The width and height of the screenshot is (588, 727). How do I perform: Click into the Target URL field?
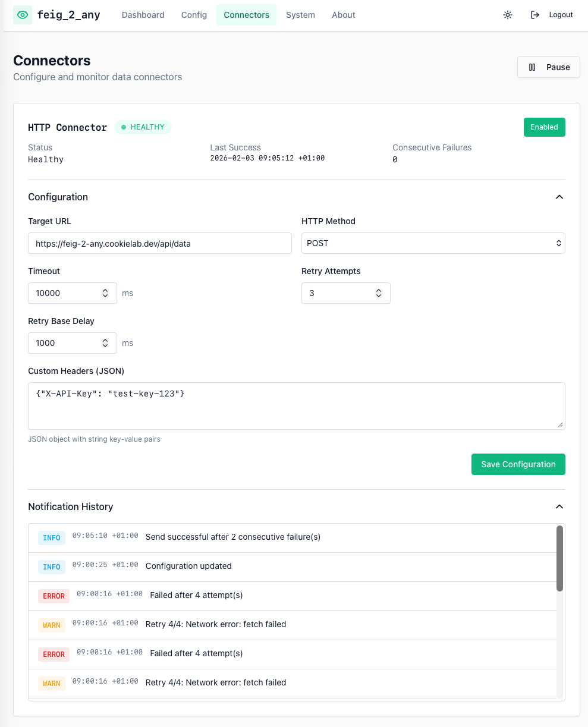tap(159, 243)
